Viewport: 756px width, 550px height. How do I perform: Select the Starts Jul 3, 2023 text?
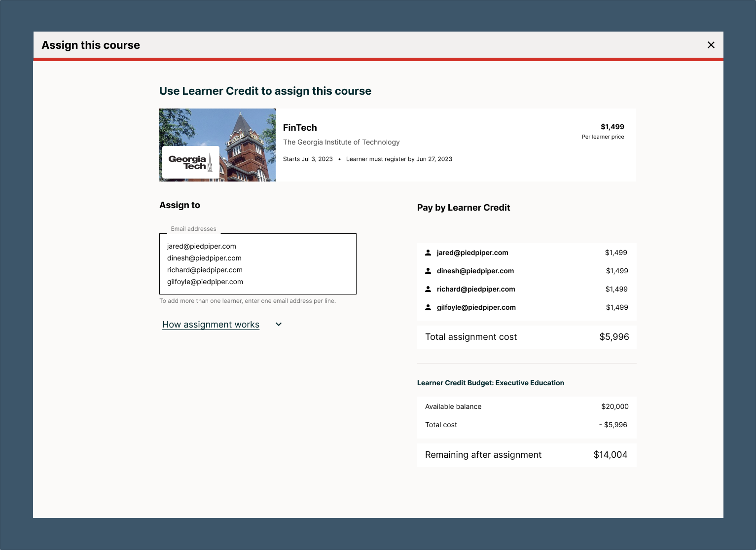point(308,159)
